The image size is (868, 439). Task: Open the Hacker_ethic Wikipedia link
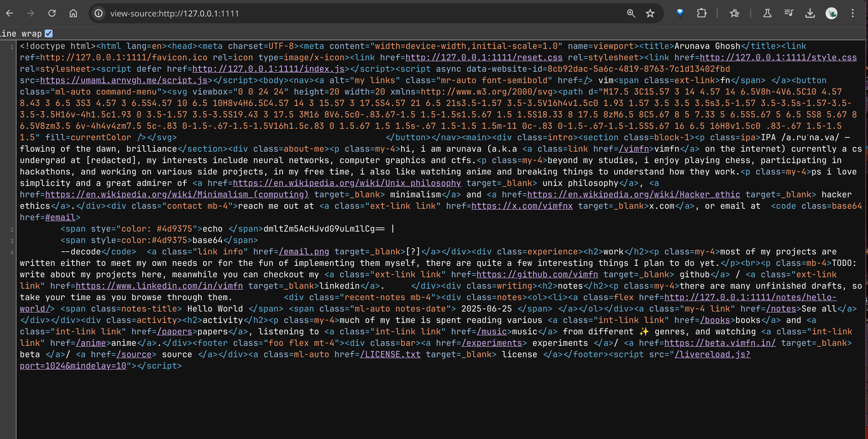click(x=633, y=195)
